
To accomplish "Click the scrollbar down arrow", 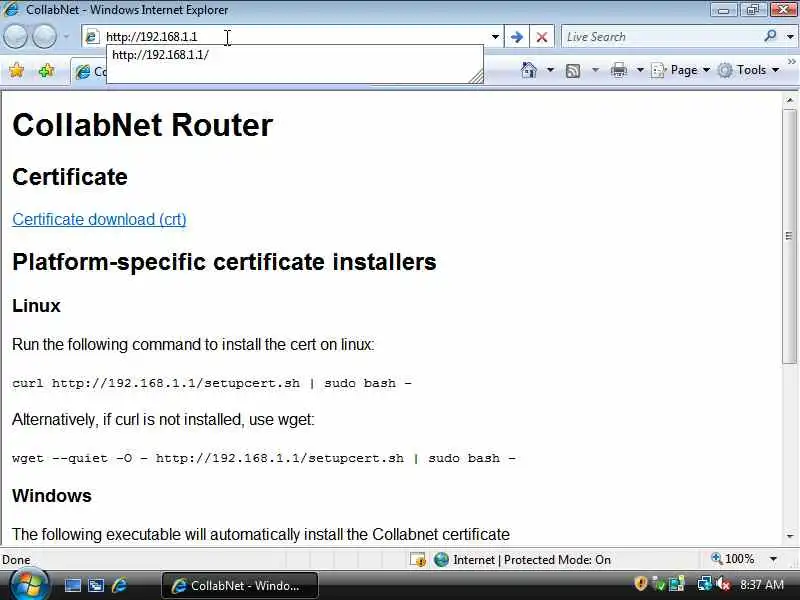I will click(790, 536).
